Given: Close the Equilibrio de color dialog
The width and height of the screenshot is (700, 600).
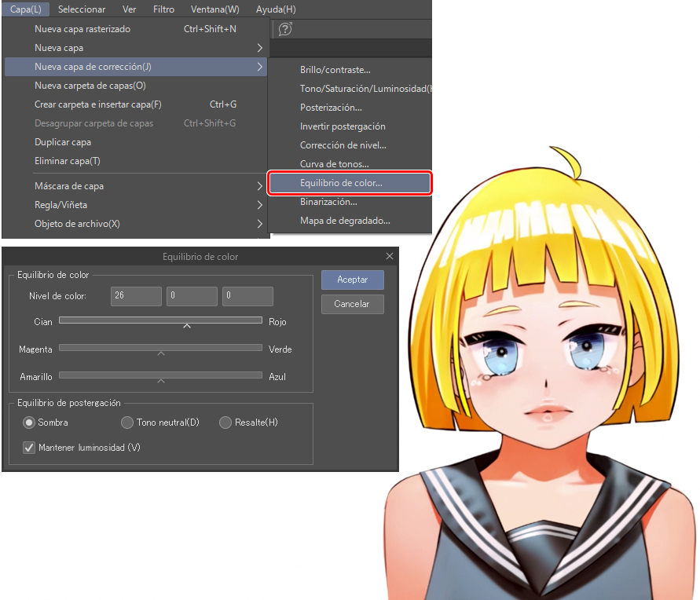Looking at the screenshot, I should pyautogui.click(x=390, y=257).
